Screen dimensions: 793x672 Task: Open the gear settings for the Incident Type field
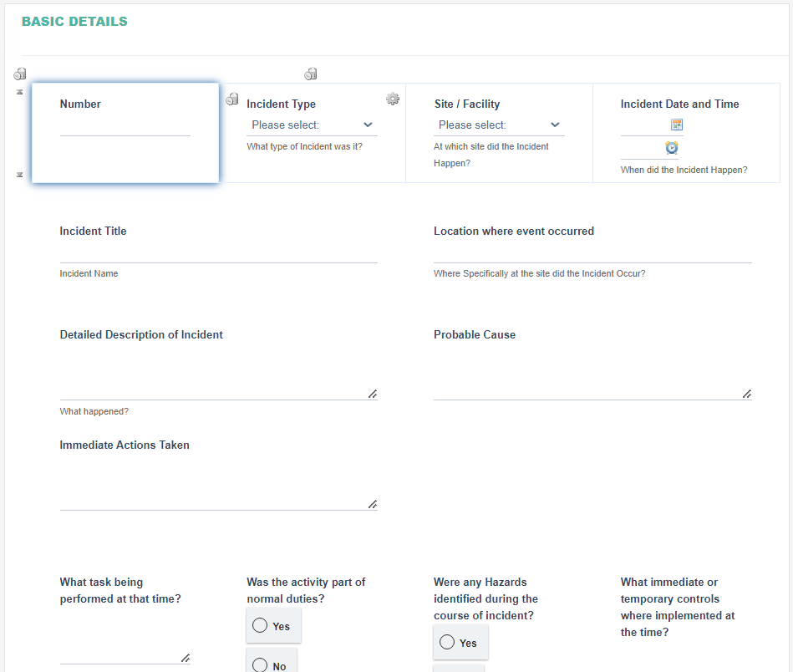[x=393, y=99]
